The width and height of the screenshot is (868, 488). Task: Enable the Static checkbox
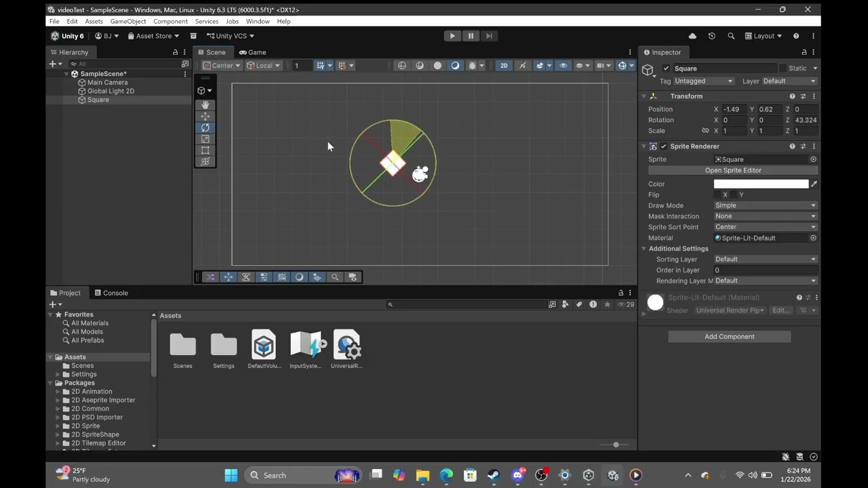click(x=783, y=68)
